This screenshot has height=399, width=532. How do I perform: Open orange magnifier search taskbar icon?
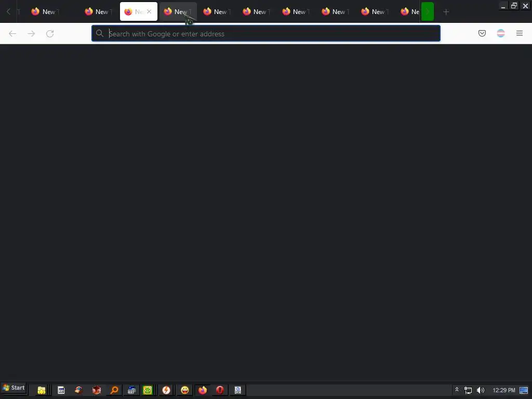click(x=114, y=390)
